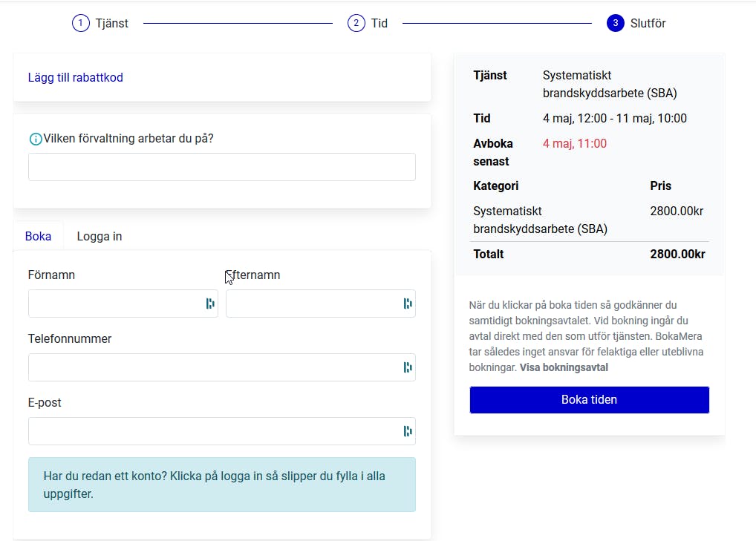Open Lägg till rabattkod link
Screen dimensions: 756x541
(x=75, y=77)
